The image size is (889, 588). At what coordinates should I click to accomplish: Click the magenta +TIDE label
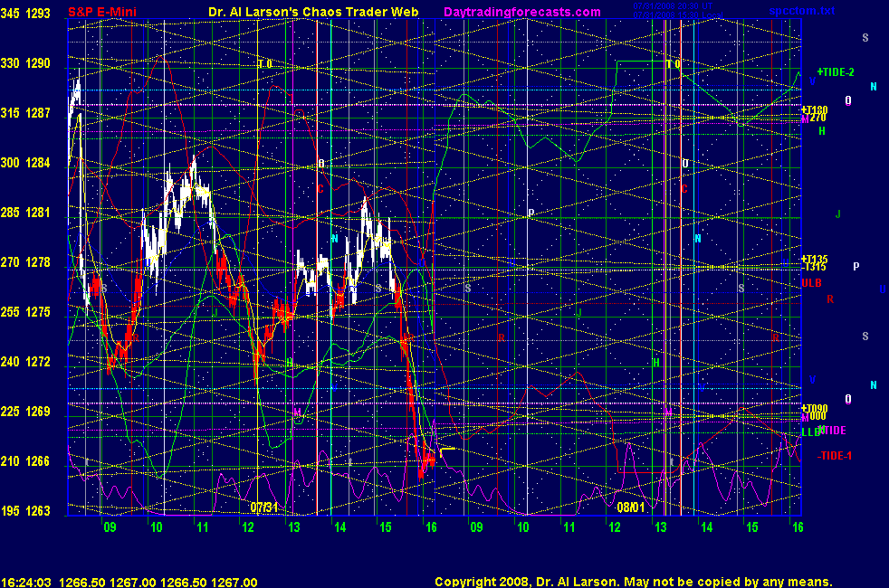[831, 431]
